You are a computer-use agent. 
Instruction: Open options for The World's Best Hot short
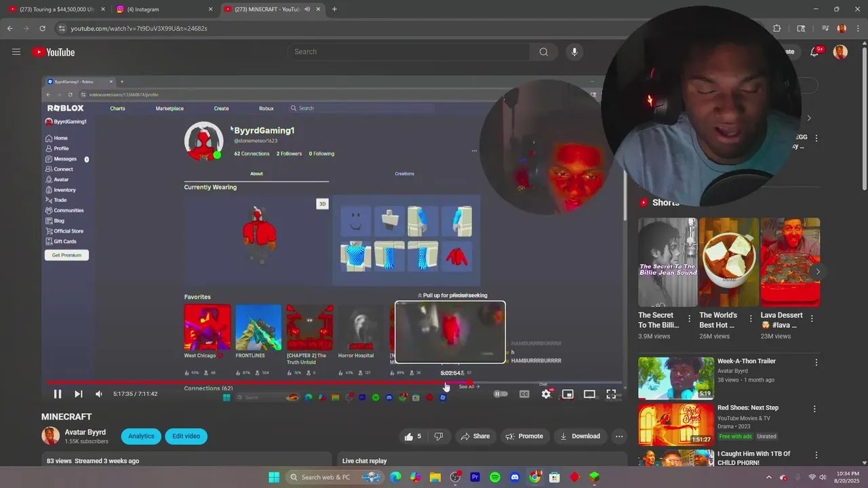751,319
